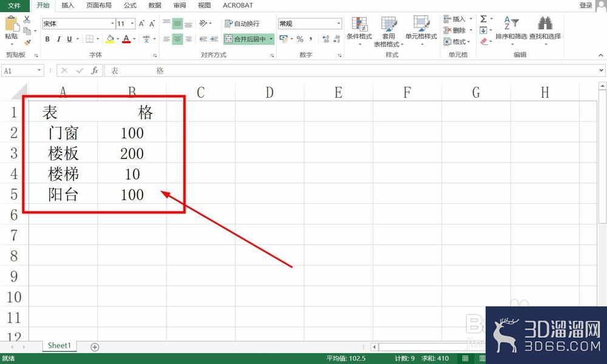Image resolution: width=607 pixels, height=364 pixels.
Task: Click the text orientation icon
Action: [x=203, y=24]
